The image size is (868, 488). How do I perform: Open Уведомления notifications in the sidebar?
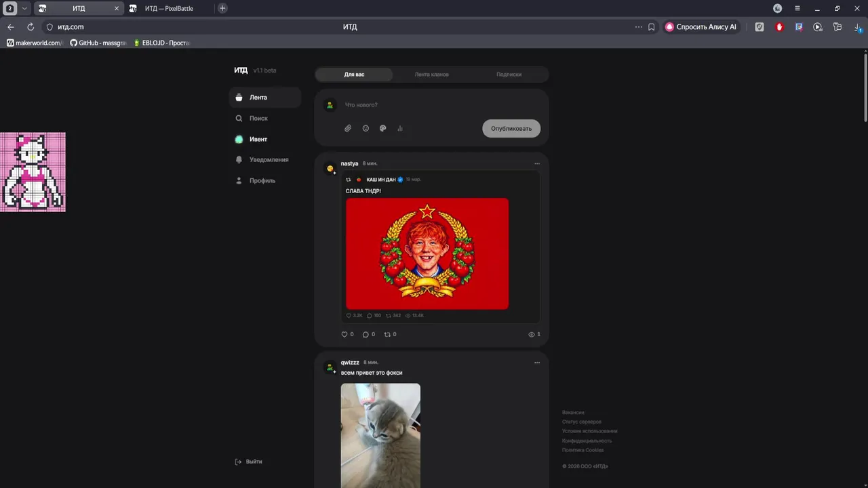coord(265,160)
